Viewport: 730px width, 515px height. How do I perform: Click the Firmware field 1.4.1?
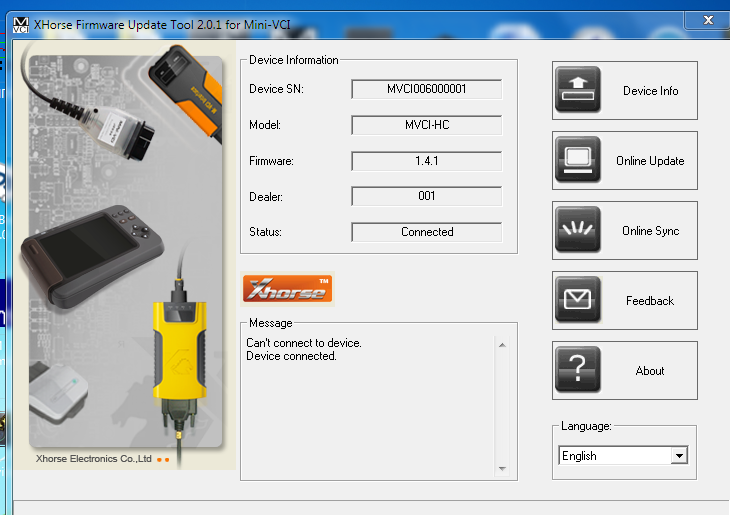click(x=426, y=161)
